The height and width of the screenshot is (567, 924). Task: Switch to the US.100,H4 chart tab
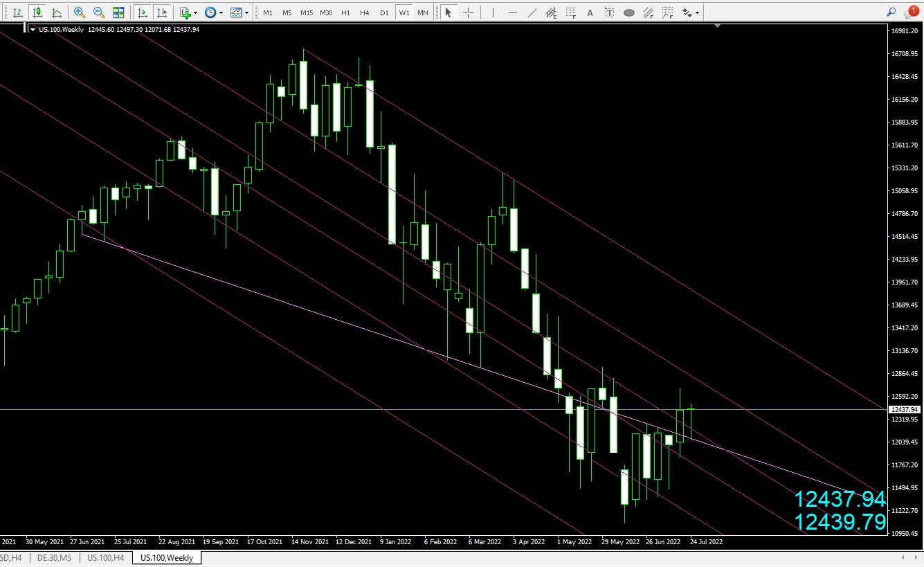pyautogui.click(x=105, y=557)
